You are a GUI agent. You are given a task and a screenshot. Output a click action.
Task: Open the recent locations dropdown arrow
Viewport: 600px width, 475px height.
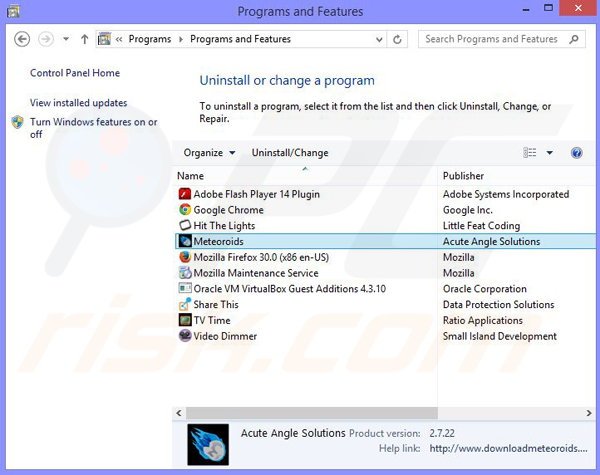(x=66, y=39)
